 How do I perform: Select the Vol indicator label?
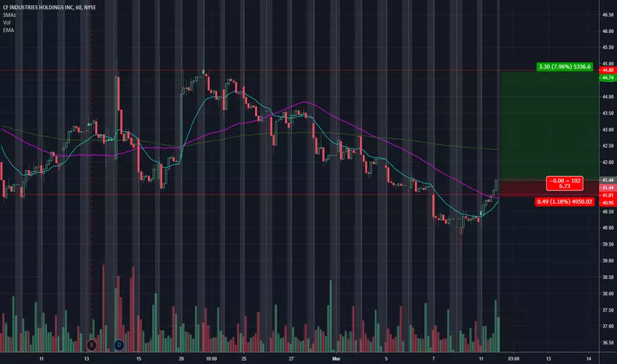(x=7, y=23)
